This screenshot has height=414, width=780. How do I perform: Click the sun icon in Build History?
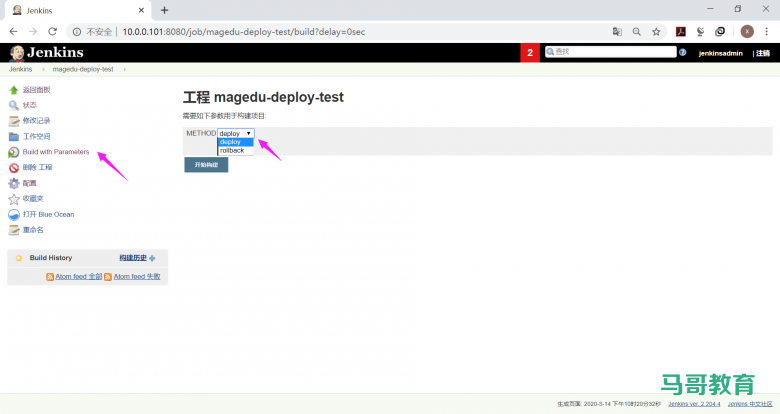(19, 258)
